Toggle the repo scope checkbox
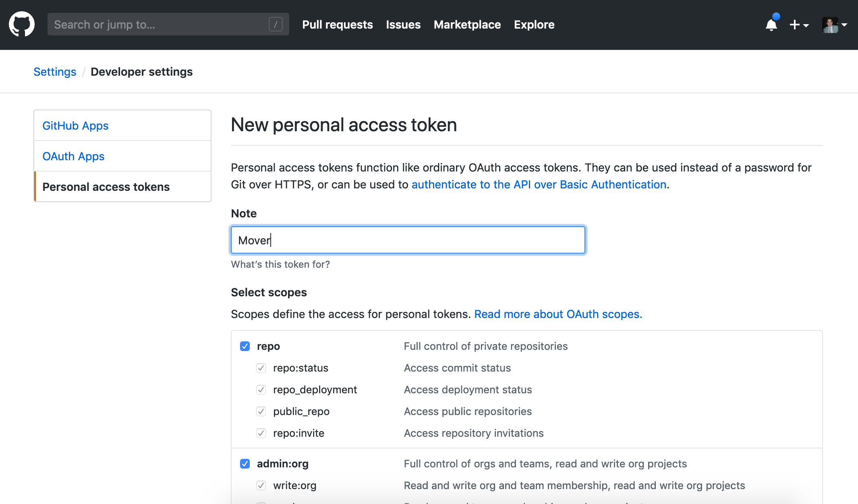The width and height of the screenshot is (858, 504). tap(245, 346)
